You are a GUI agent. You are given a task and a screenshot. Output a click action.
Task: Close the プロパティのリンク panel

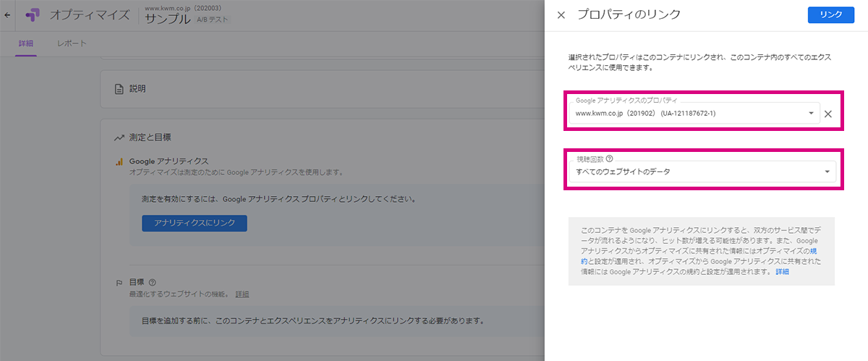pyautogui.click(x=561, y=14)
